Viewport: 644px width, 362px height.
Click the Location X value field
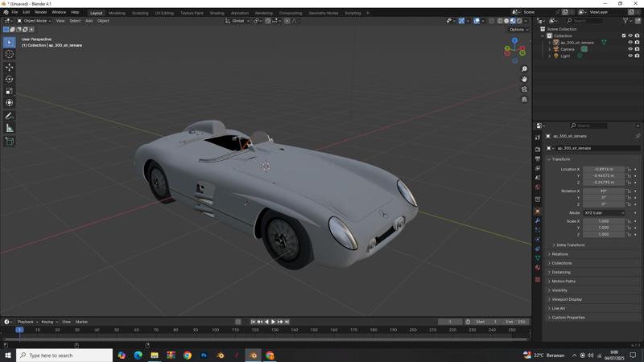[x=603, y=169]
